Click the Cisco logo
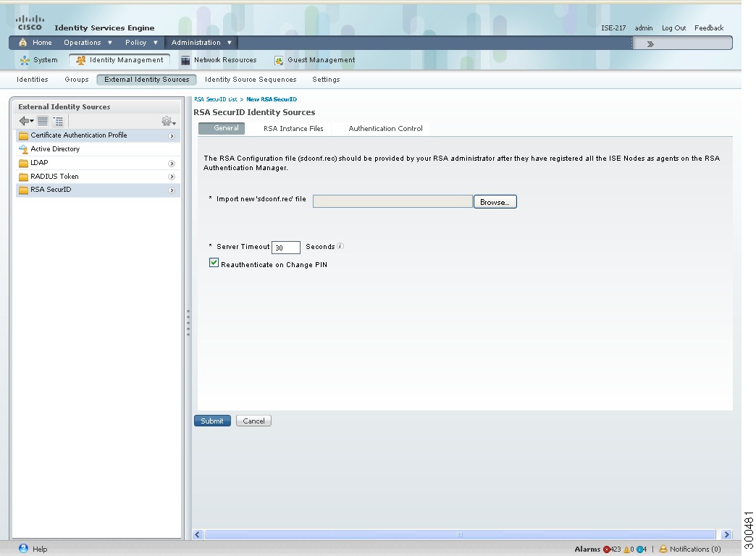The image size is (756, 556). click(x=30, y=22)
